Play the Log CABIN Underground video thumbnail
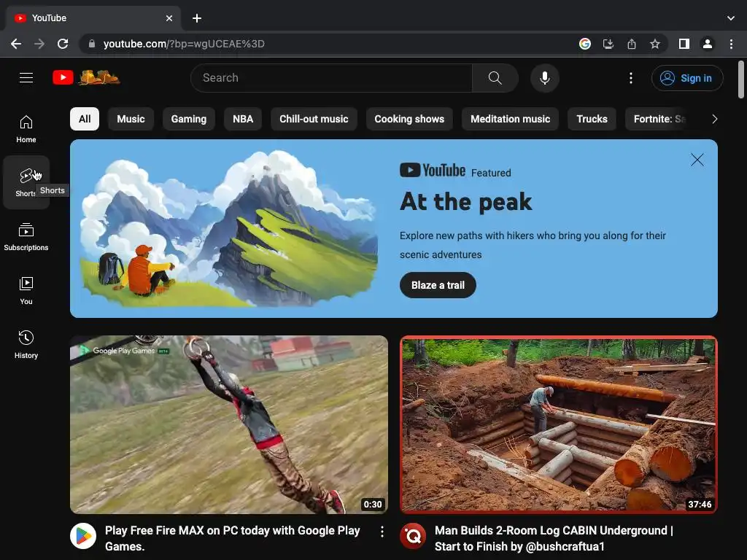Image resolution: width=747 pixels, height=560 pixels. click(x=559, y=425)
